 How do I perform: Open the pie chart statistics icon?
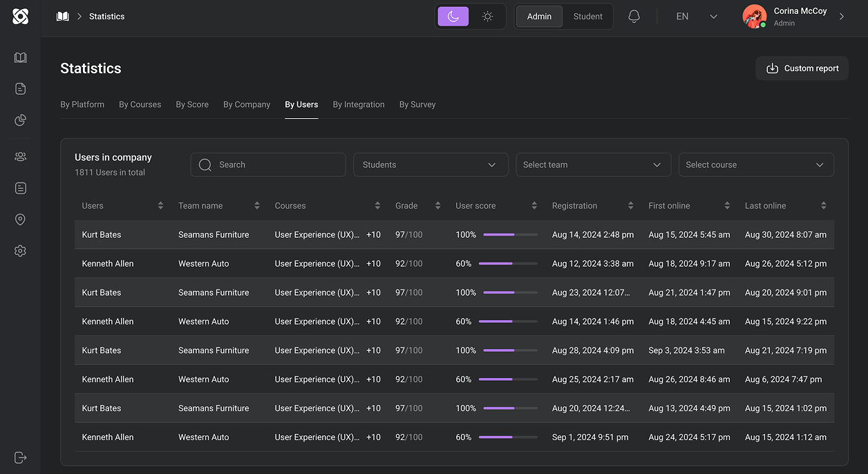(20, 120)
